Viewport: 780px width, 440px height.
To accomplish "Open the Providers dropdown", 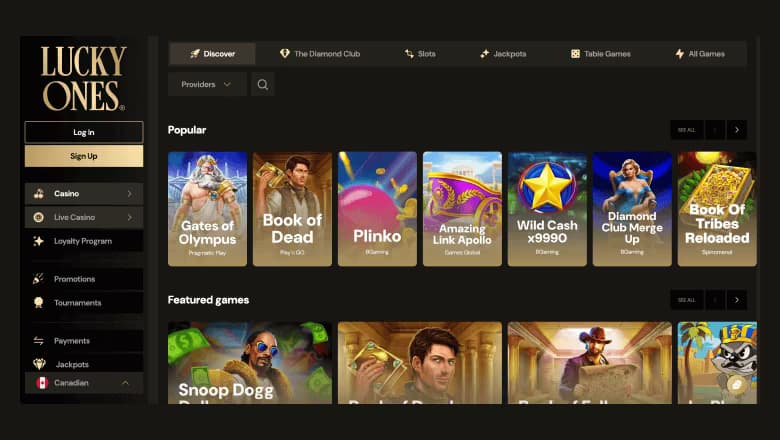I will pyautogui.click(x=207, y=85).
